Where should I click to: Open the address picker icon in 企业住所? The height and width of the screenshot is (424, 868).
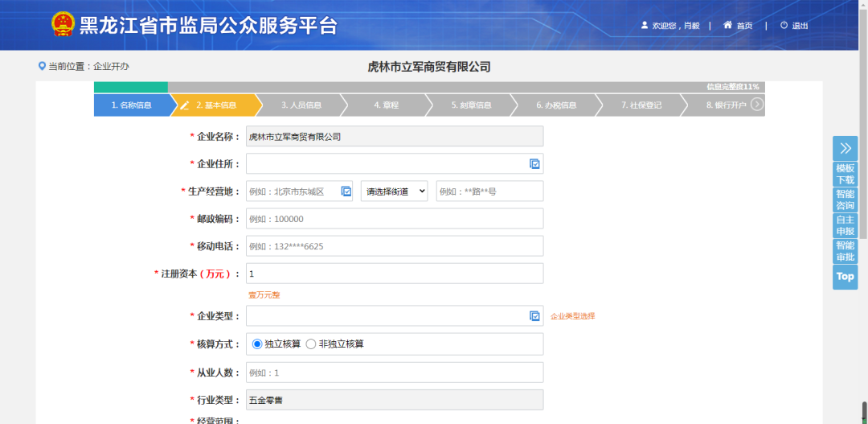pos(534,163)
